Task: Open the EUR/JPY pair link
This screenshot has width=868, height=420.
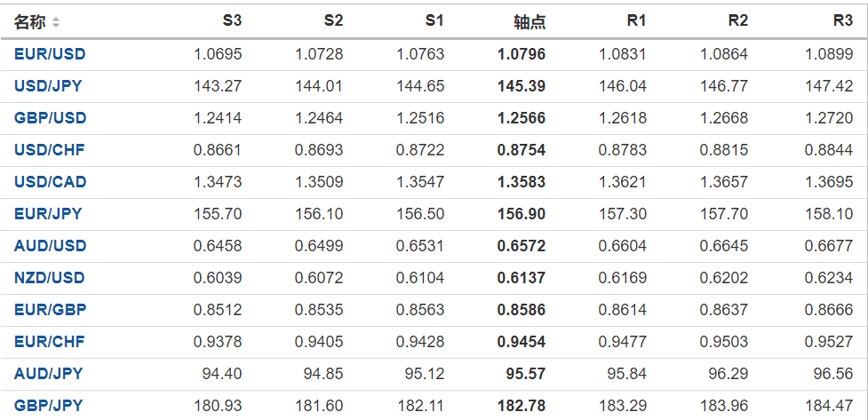Action: tap(48, 214)
